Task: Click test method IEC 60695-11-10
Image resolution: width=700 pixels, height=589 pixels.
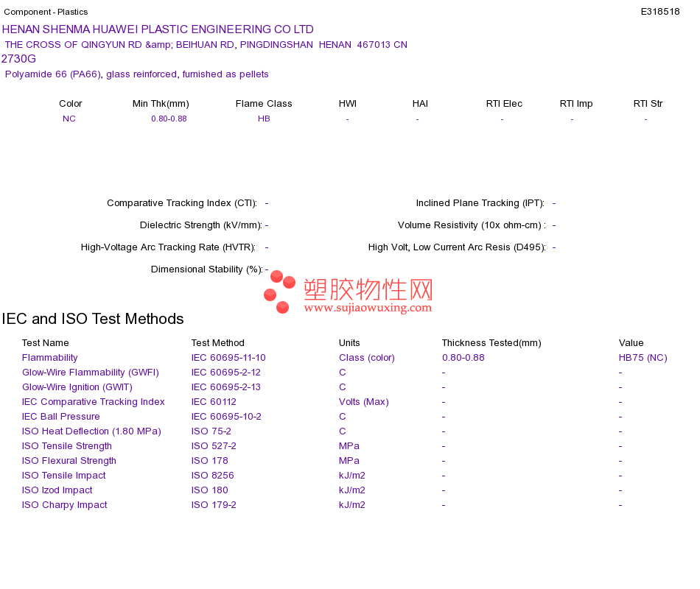Action: pos(228,357)
